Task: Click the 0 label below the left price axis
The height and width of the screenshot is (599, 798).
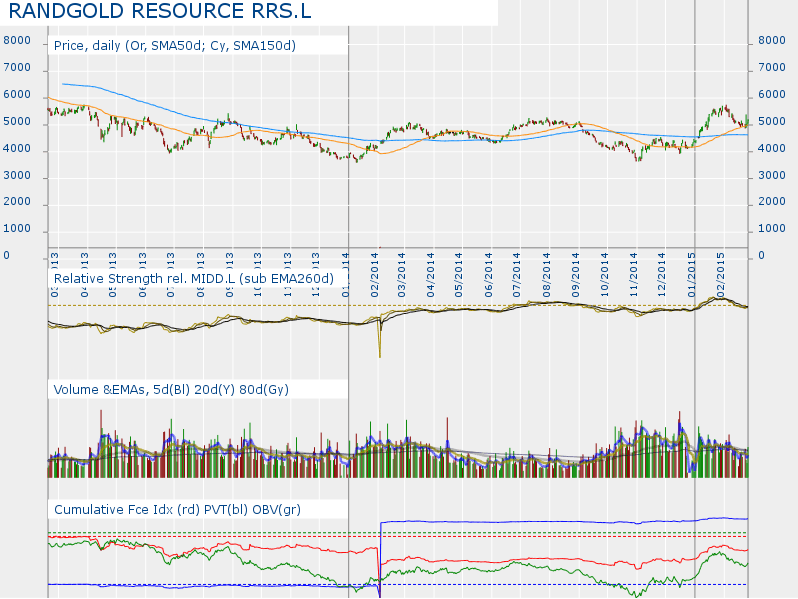Action: tap(6, 256)
